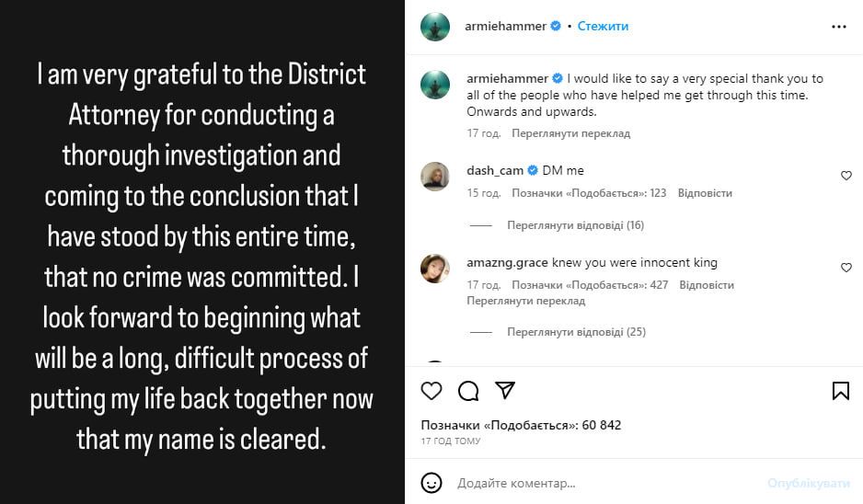
Task: Click the amazng.grace profile avatar
Action: click(x=435, y=269)
